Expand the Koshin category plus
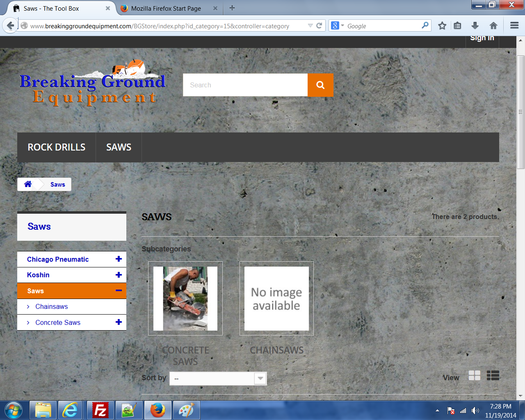Image resolution: width=525 pixels, height=420 pixels. tap(119, 275)
